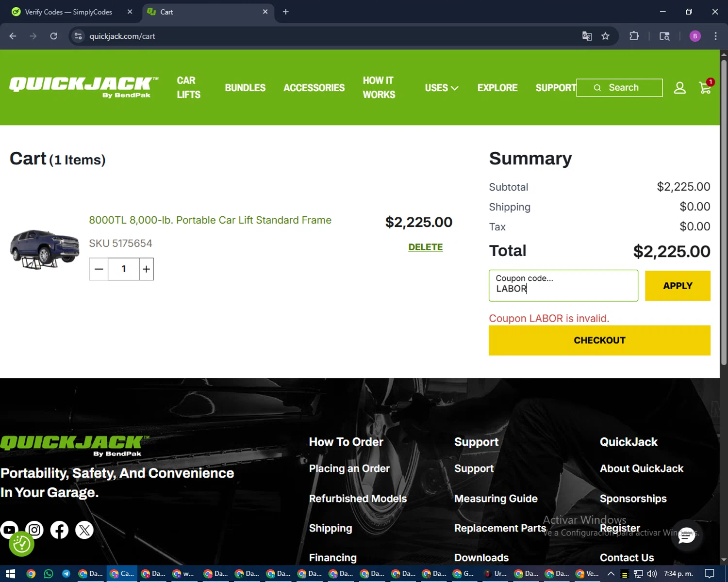Open the Chrome three-dot menu
The height and width of the screenshot is (582, 728).
point(715,36)
